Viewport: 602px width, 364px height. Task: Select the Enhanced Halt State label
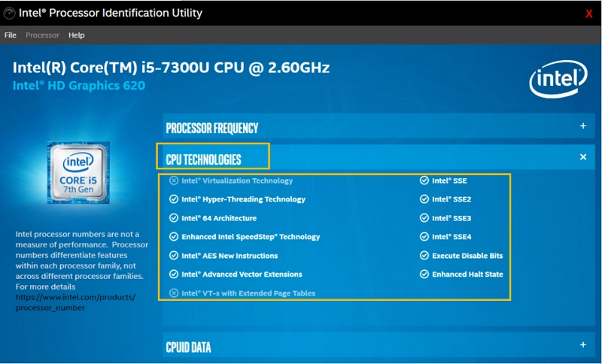point(467,275)
